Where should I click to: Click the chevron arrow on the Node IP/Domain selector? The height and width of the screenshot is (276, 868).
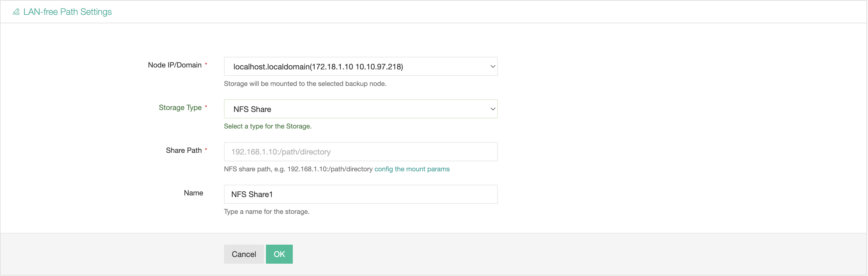point(492,66)
